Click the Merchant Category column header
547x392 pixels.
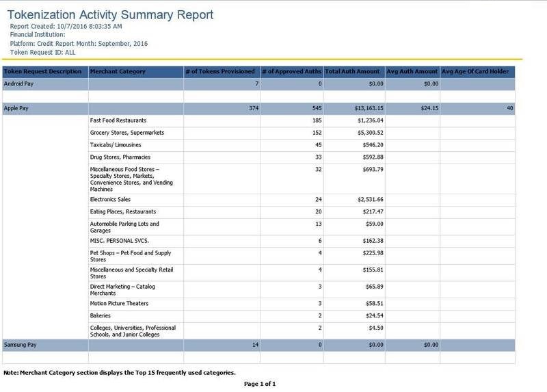115,72
